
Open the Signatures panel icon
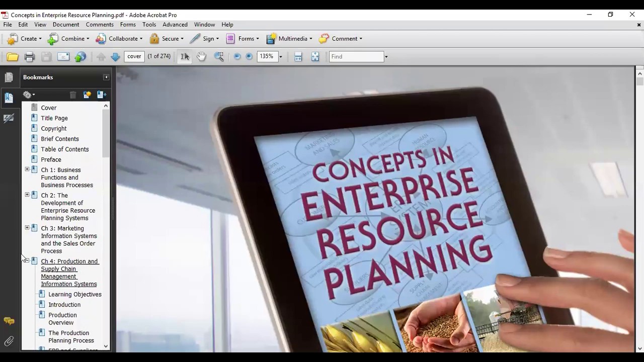click(9, 119)
